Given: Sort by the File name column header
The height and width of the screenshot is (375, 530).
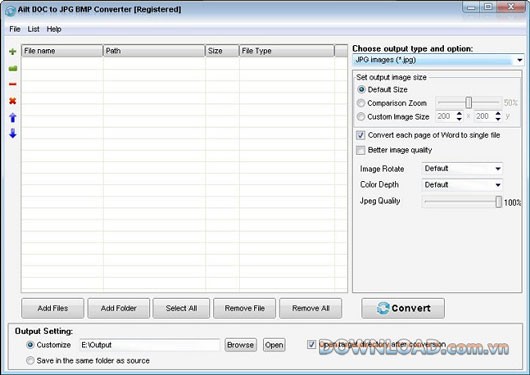Looking at the screenshot, I should [x=62, y=51].
